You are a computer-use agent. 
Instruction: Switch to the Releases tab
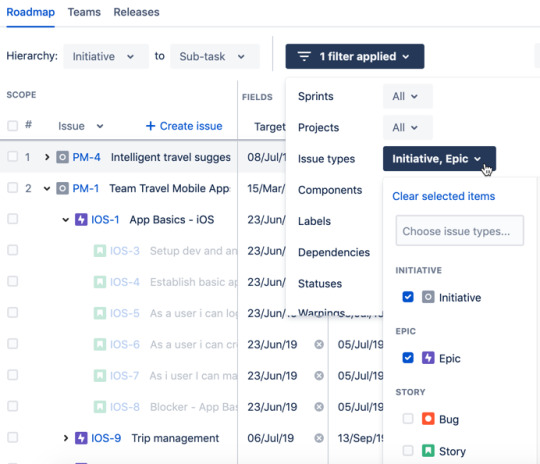pyautogui.click(x=136, y=12)
